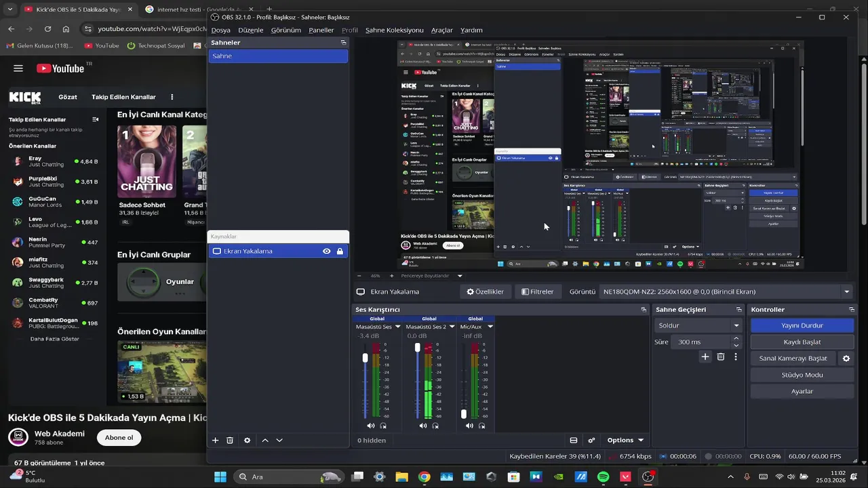The width and height of the screenshot is (868, 488).
Task: Open the Araçlar menu
Action: [442, 30]
